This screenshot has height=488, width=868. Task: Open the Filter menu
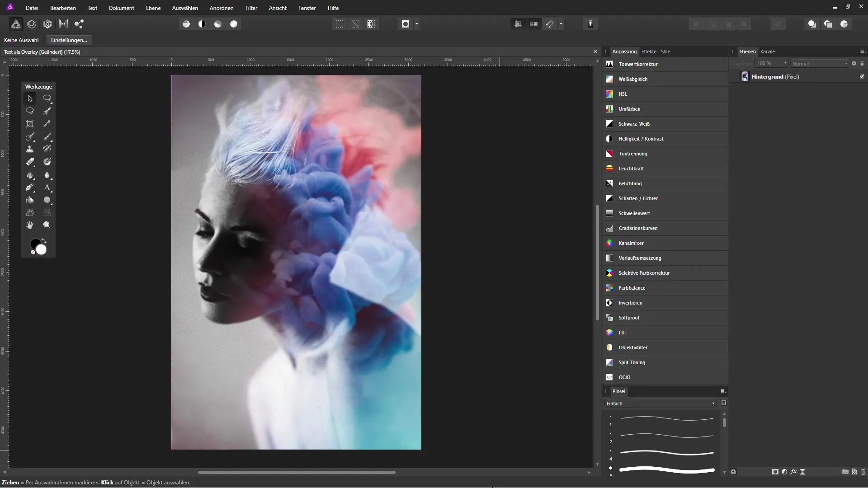[251, 8]
